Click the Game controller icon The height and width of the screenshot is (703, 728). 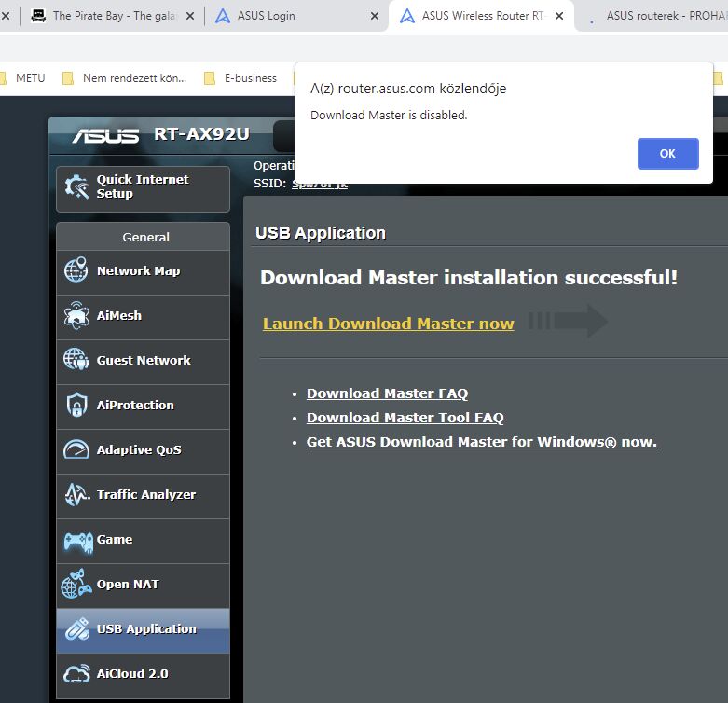[78, 542]
